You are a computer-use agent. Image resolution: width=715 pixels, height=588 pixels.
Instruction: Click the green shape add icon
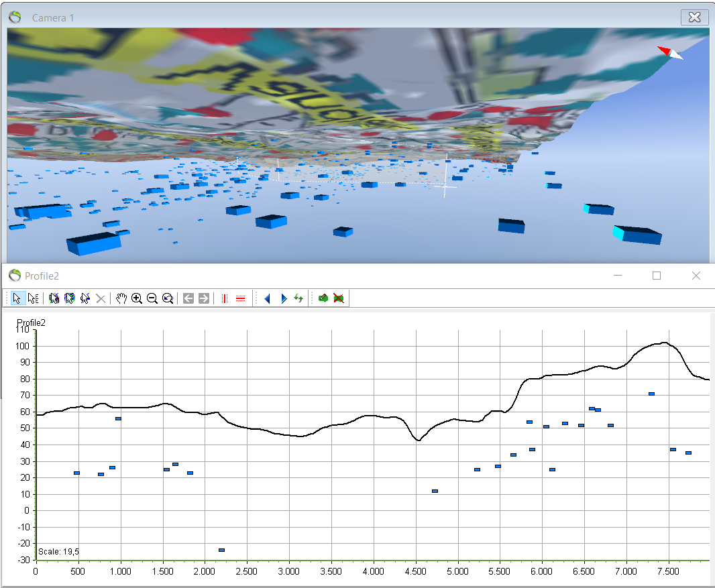(323, 298)
